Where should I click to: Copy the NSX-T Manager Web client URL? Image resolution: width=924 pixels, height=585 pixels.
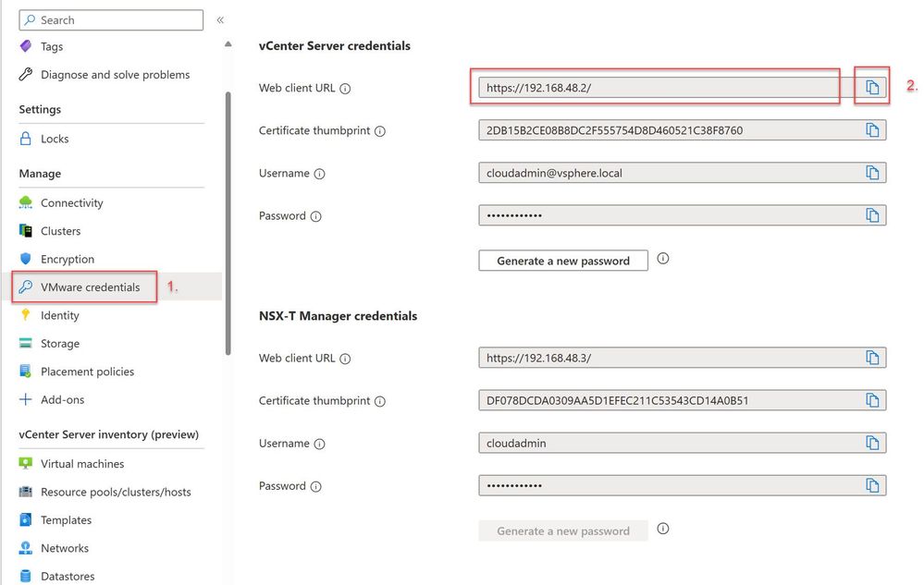(x=871, y=358)
